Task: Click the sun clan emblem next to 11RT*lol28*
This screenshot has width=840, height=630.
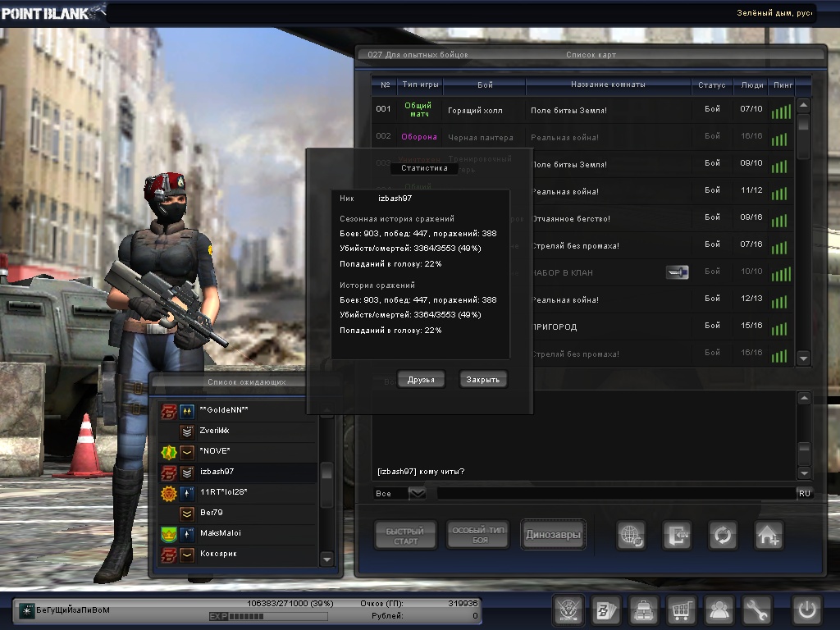Action: coord(169,493)
